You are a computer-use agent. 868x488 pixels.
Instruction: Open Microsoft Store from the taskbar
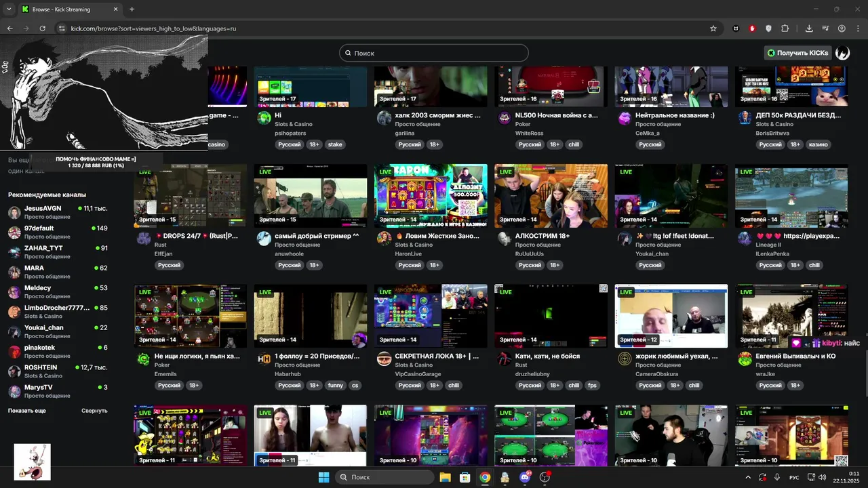[x=465, y=477]
